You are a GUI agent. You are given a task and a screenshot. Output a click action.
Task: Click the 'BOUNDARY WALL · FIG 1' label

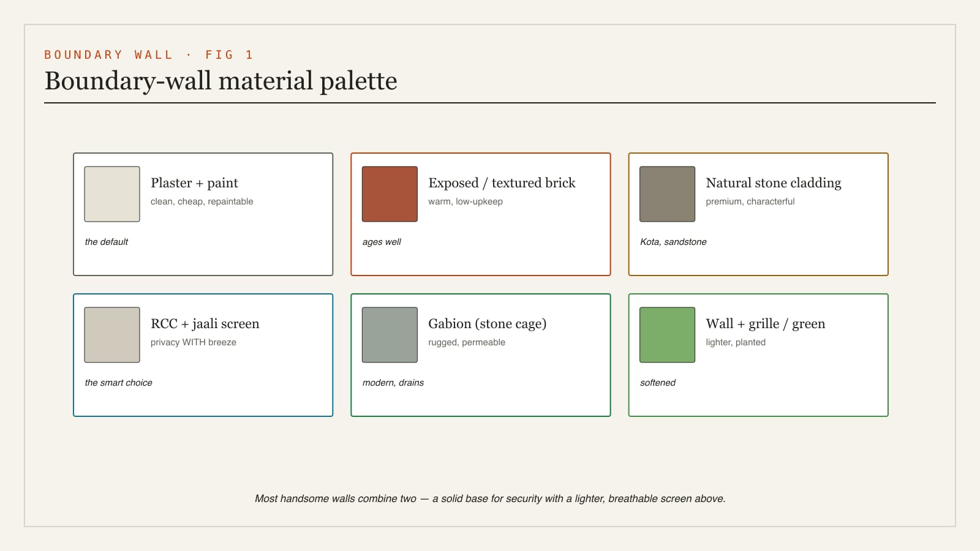(x=149, y=54)
